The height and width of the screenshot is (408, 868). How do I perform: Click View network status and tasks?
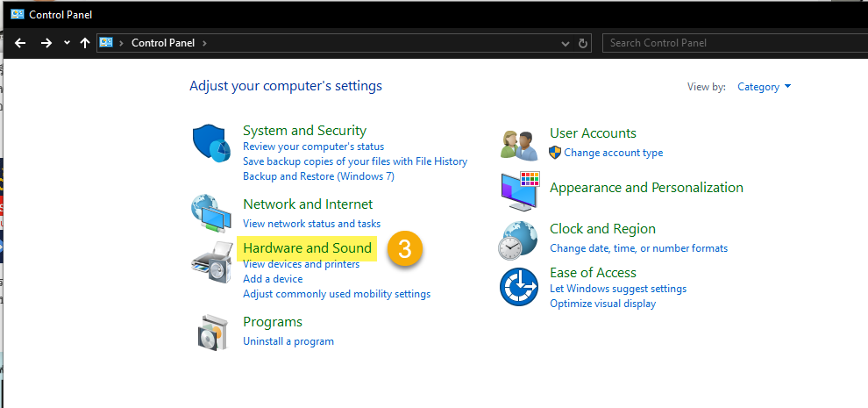(x=311, y=224)
